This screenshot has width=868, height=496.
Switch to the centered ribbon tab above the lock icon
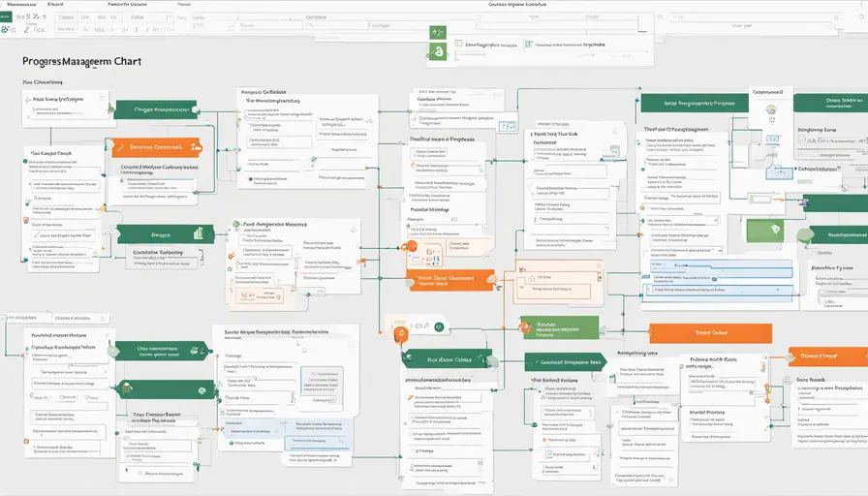tap(511, 5)
